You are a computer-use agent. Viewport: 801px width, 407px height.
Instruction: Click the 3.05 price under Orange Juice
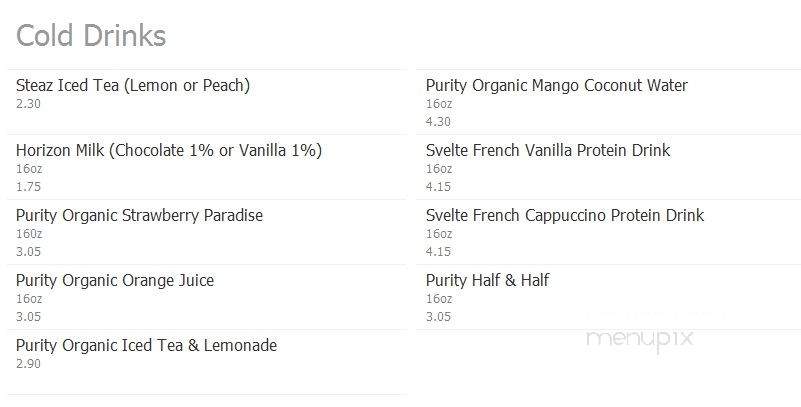(28, 317)
